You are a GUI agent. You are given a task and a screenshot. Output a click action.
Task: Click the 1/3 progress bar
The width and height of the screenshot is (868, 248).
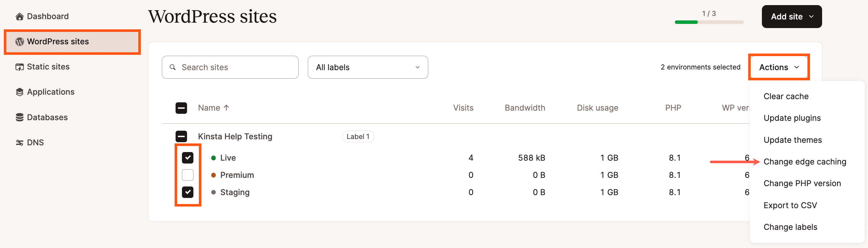tap(709, 22)
